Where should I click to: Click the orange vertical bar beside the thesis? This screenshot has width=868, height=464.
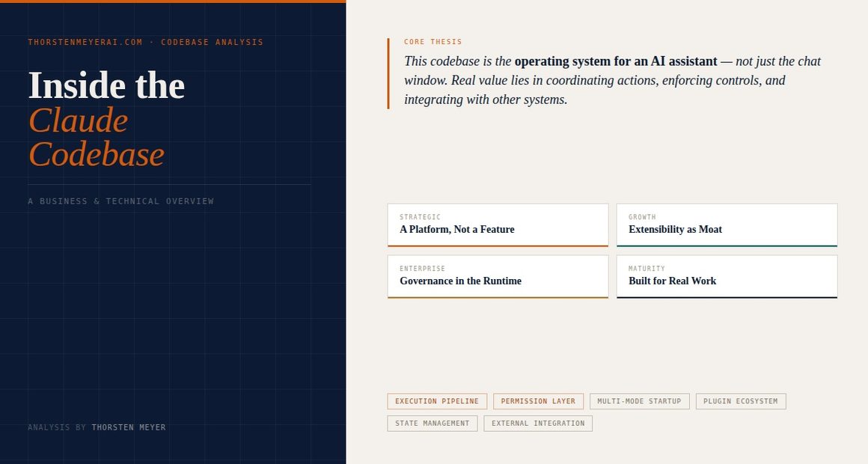point(388,73)
